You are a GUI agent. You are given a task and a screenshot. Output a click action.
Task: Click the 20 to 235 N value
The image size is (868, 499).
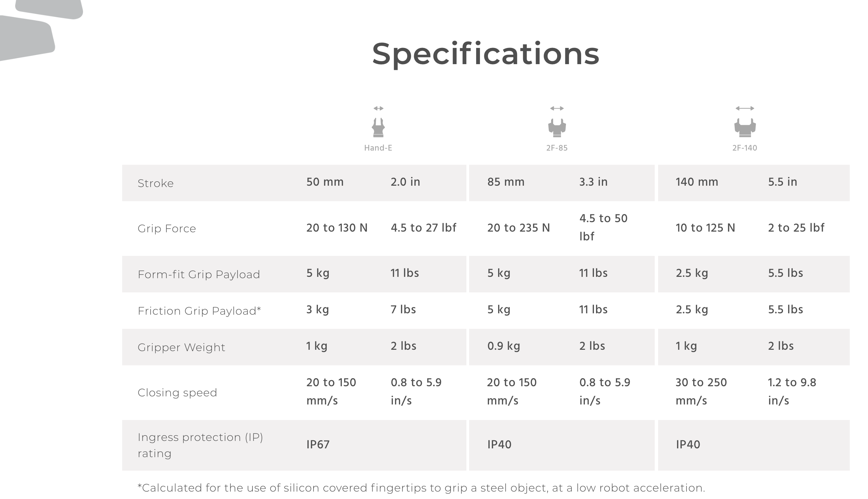coord(519,228)
